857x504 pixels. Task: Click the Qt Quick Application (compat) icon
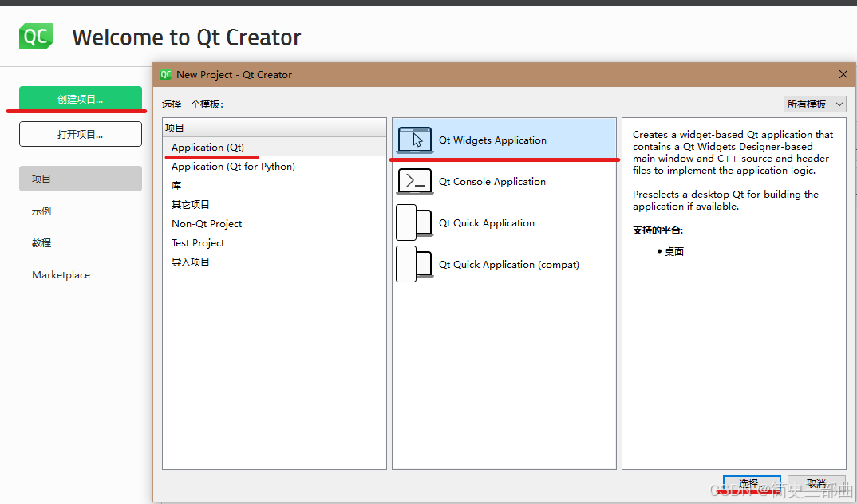tap(415, 264)
